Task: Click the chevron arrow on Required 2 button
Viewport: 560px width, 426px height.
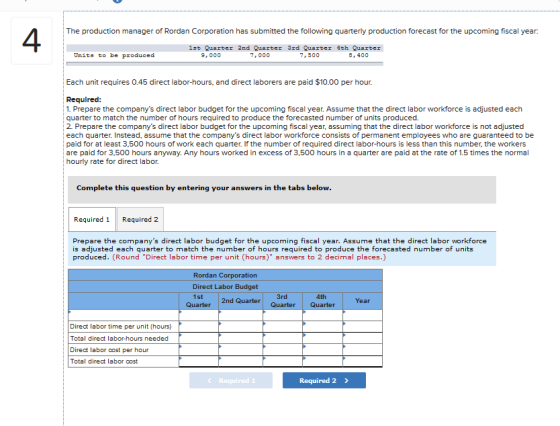Action: click(x=346, y=381)
